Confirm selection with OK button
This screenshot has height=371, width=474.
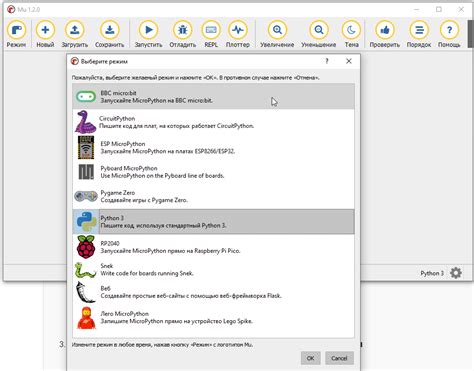(x=310, y=358)
